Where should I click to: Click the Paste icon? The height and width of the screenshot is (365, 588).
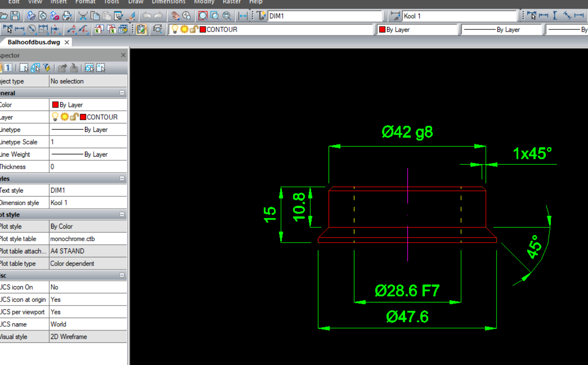(x=107, y=16)
